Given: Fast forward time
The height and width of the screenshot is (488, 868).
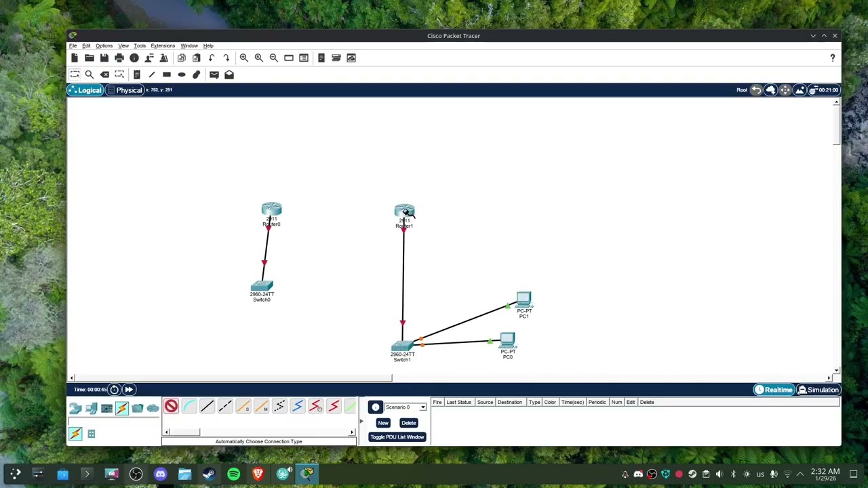Looking at the screenshot, I should [129, 390].
